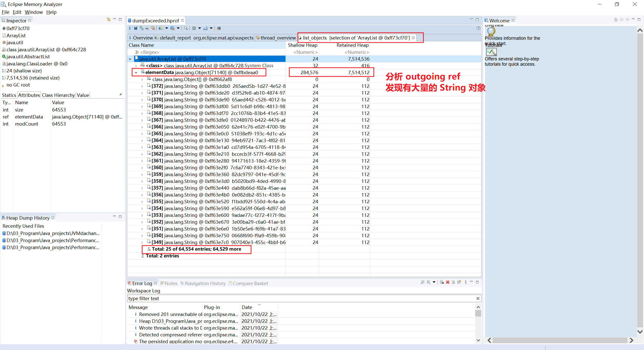Click the Export results icon
This screenshot has width=644, height=350.
click(206, 28)
